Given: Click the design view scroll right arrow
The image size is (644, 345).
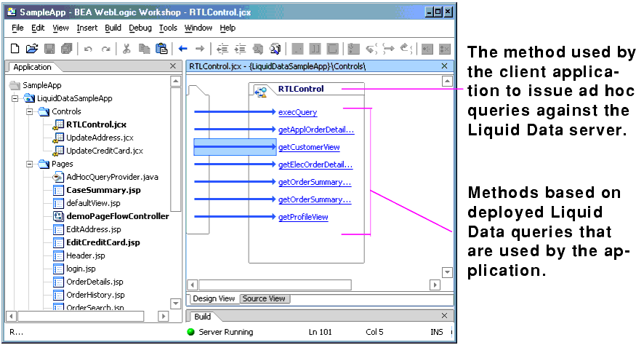Looking at the screenshot, I should point(435,285).
